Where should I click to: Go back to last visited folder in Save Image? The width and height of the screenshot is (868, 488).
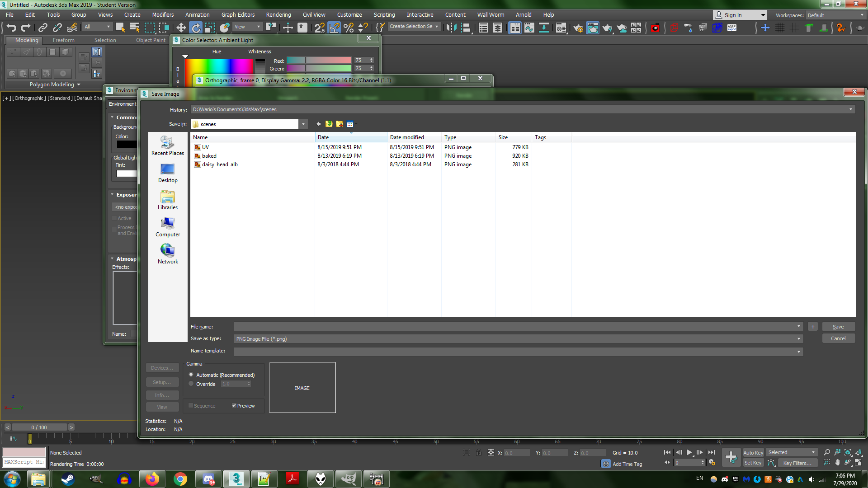[318, 124]
